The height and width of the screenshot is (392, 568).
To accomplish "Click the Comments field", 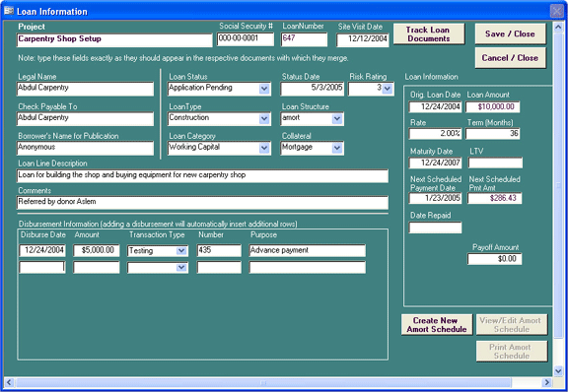I will pyautogui.click(x=202, y=202).
